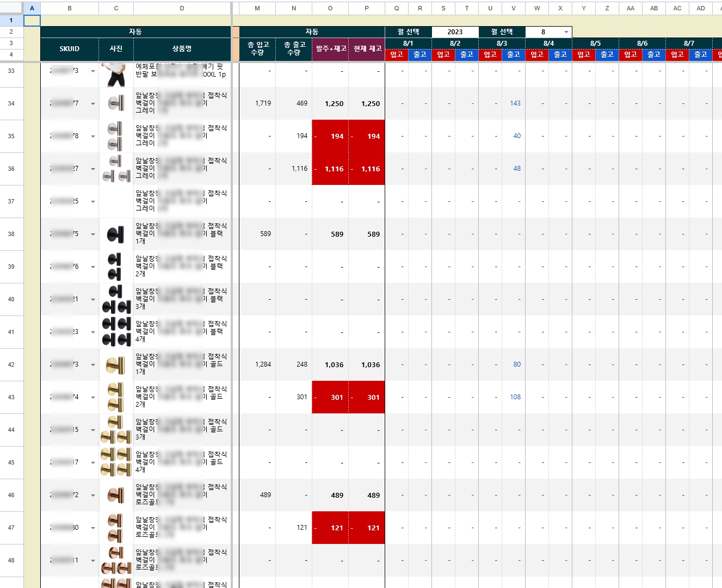Open the month dropdown showing 8
722x588 pixels.
[566, 32]
